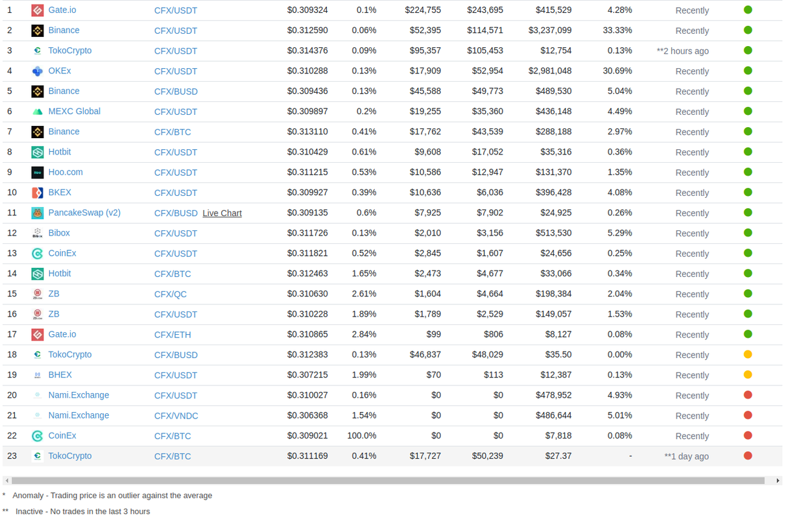Click the TokoCrypto logo in row 18
The width and height of the screenshot is (812, 519).
coord(38,355)
